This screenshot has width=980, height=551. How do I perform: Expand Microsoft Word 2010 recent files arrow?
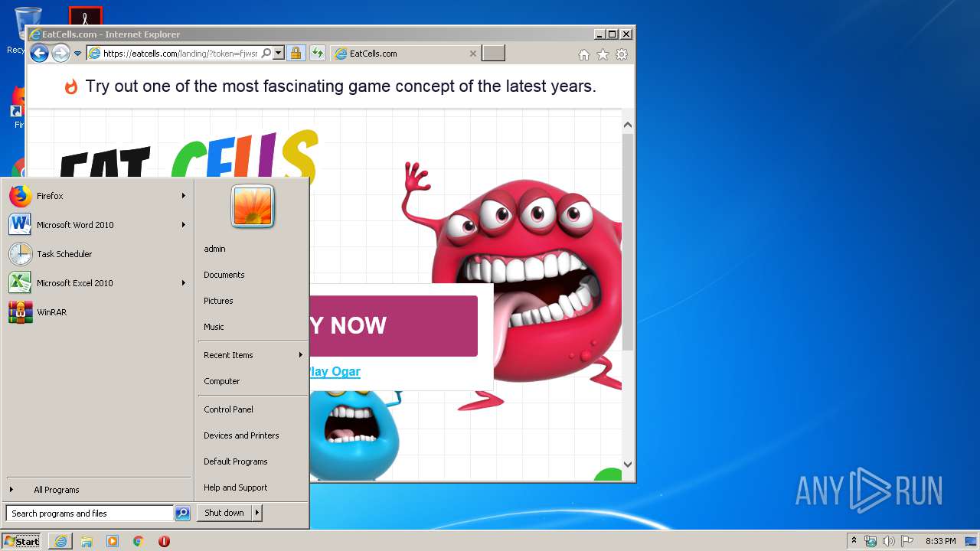[x=183, y=225]
